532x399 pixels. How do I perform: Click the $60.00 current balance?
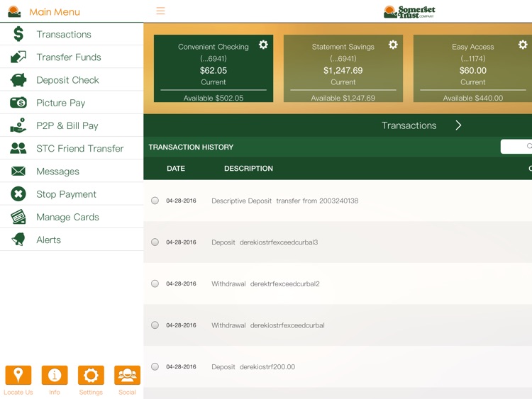click(x=472, y=70)
